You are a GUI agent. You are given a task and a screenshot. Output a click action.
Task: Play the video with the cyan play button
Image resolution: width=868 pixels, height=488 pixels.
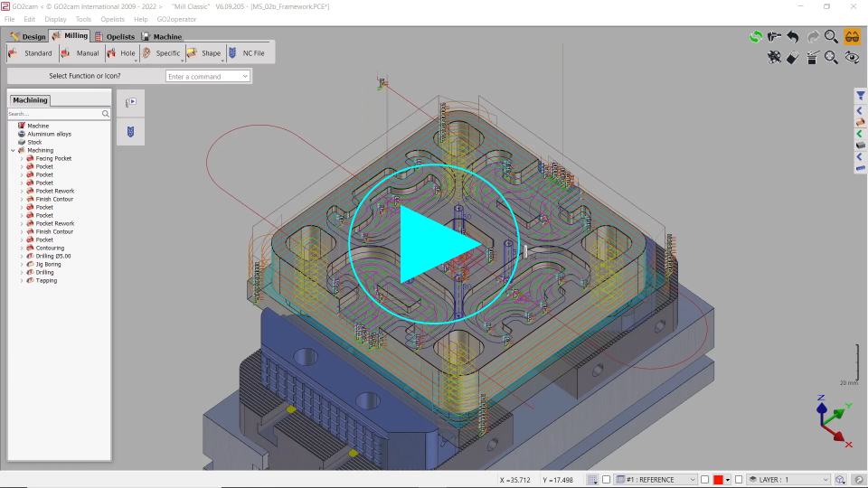(x=434, y=245)
